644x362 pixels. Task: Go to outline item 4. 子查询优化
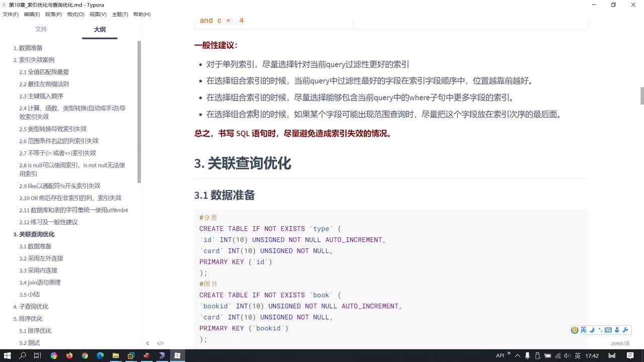click(x=31, y=306)
